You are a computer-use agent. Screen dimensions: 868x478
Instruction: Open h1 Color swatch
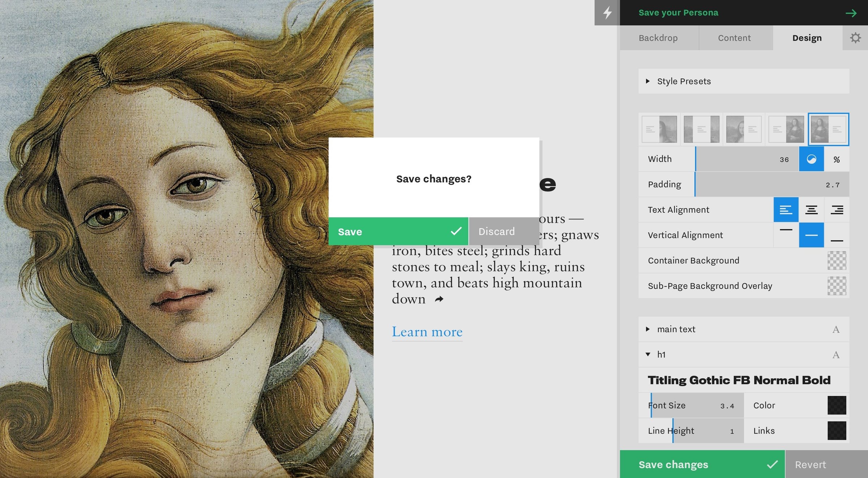pyautogui.click(x=837, y=405)
